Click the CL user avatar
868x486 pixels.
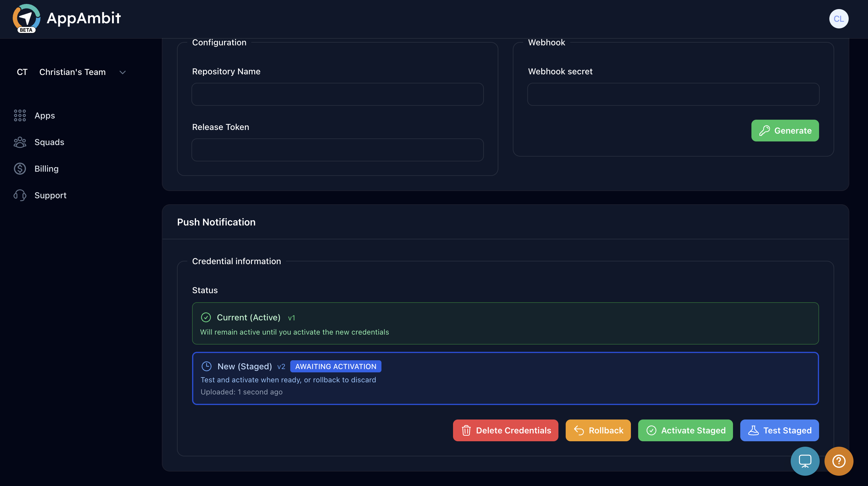pos(838,19)
